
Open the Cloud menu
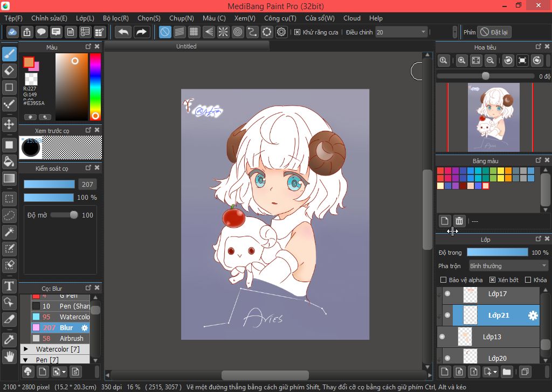tap(351, 18)
